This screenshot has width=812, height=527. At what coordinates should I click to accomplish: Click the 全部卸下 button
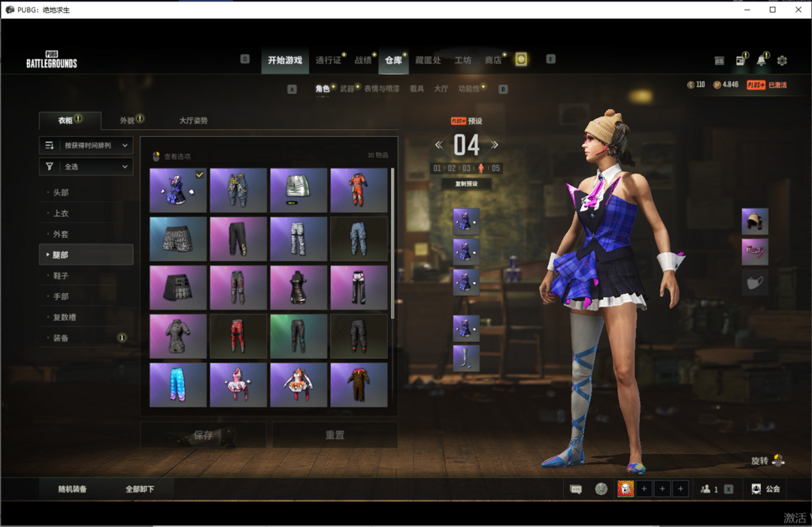[140, 489]
